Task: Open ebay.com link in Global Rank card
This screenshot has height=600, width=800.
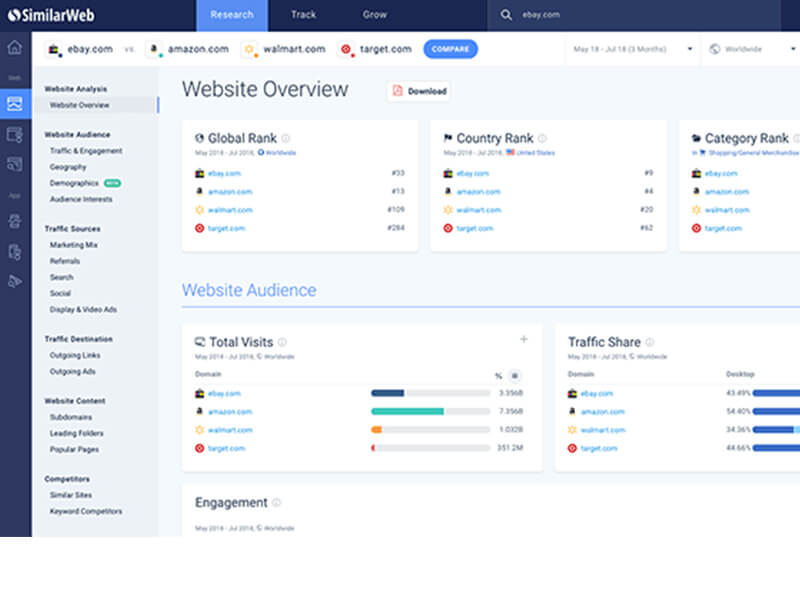Action: (x=224, y=173)
